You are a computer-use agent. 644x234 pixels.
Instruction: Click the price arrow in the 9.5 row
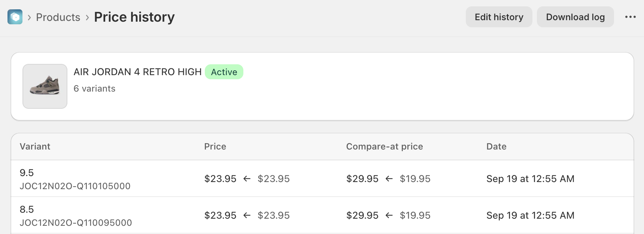tap(247, 179)
